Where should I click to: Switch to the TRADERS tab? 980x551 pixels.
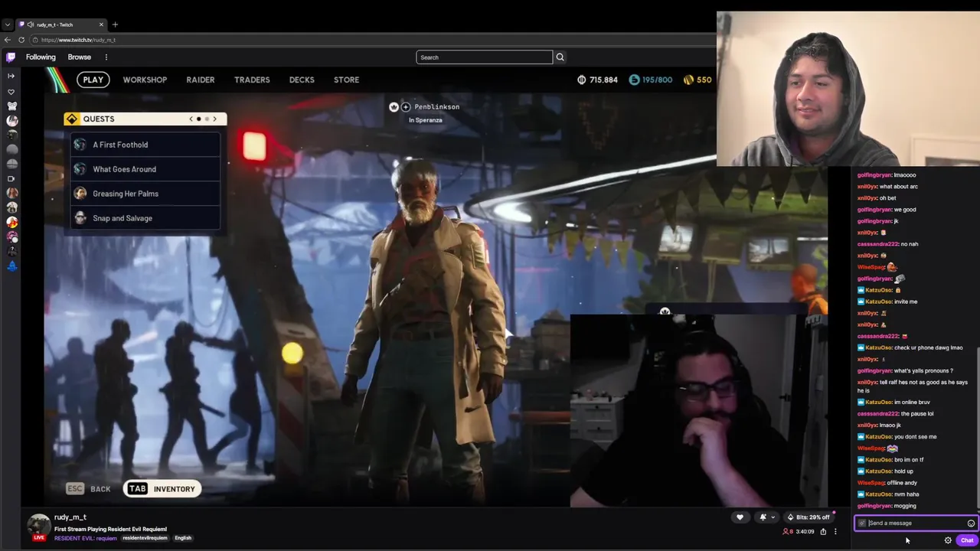[252, 80]
